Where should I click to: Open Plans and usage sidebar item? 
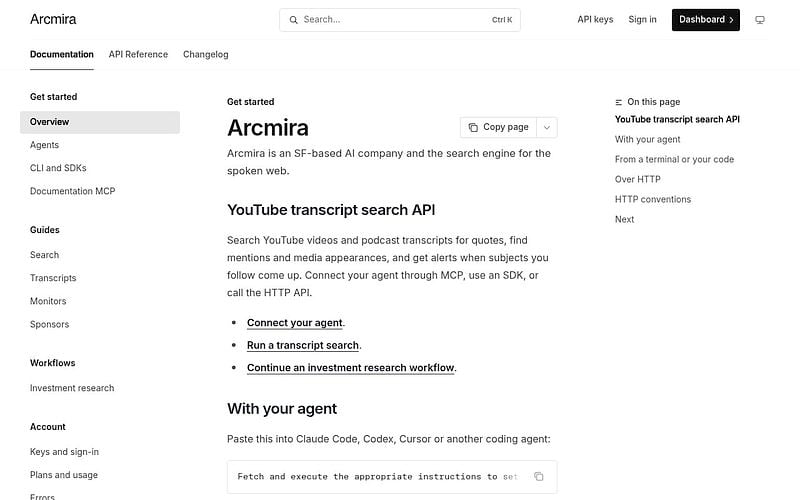(64, 474)
